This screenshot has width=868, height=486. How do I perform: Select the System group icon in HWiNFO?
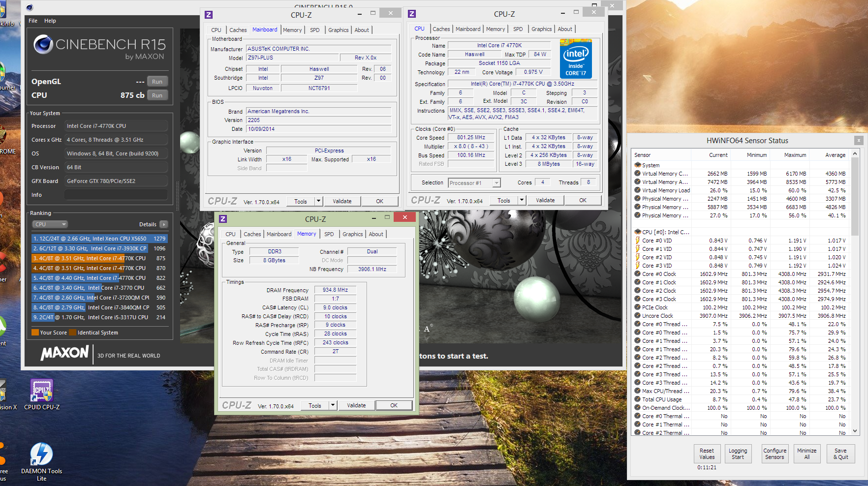(x=638, y=165)
